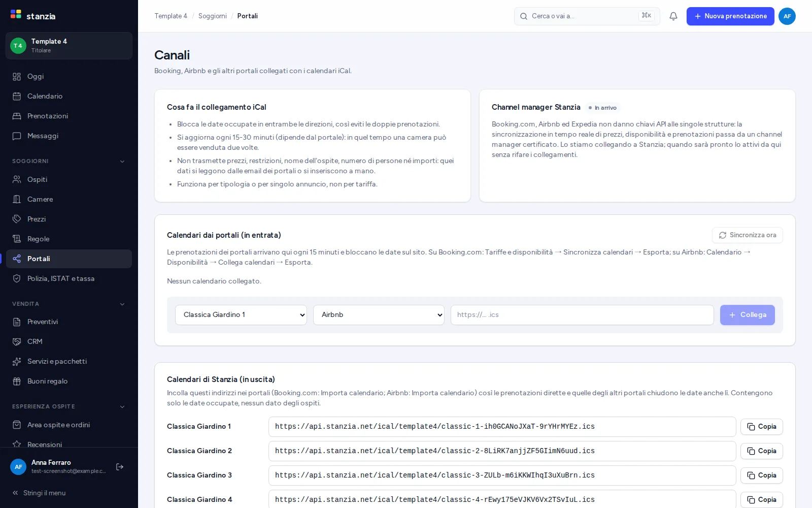Click Nuova prenotazione button

tap(730, 16)
